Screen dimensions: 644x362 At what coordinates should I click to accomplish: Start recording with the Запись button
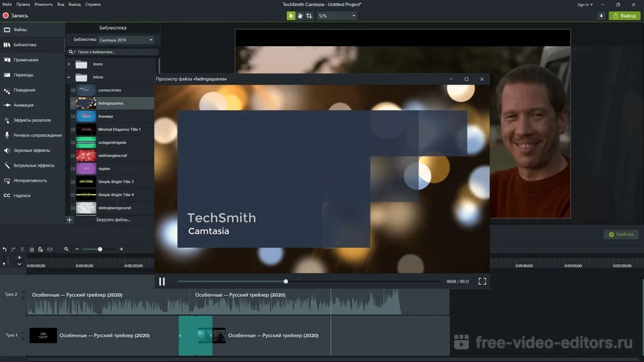15,15
